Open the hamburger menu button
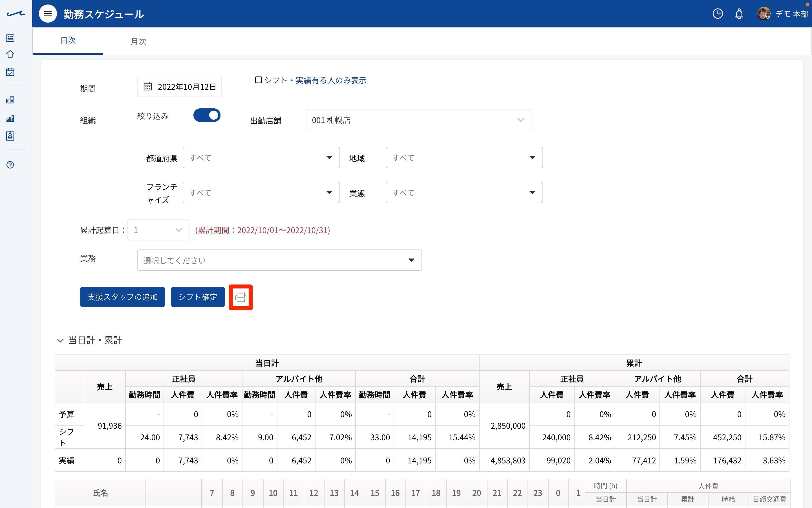 click(x=48, y=14)
